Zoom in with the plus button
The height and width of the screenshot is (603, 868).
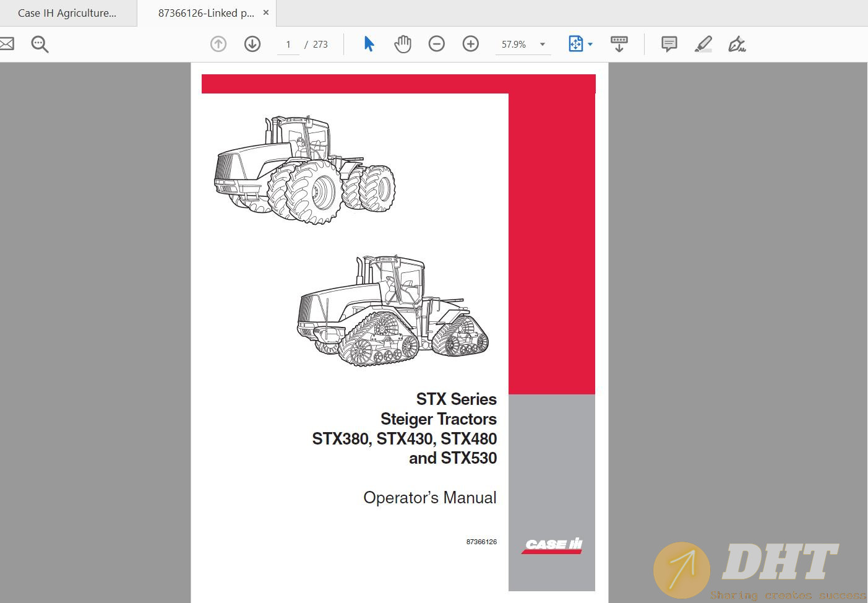[471, 44]
